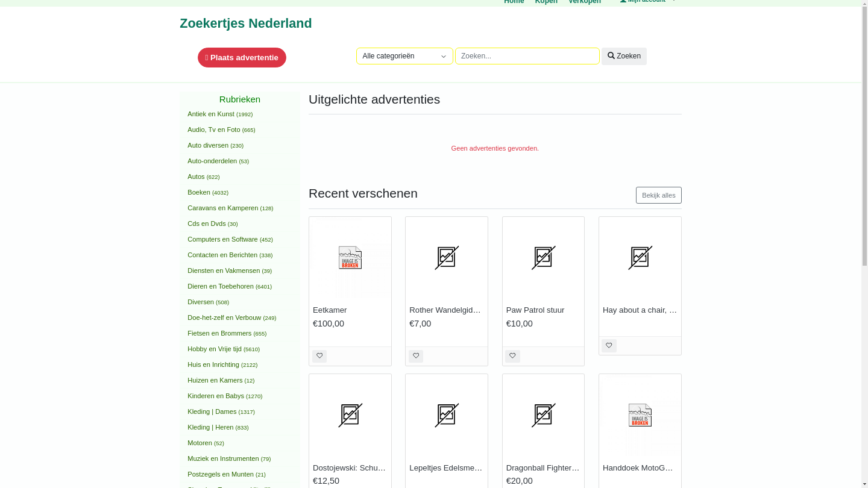Open the Kopen navigation item
This screenshot has width=868, height=488.
click(x=546, y=2)
